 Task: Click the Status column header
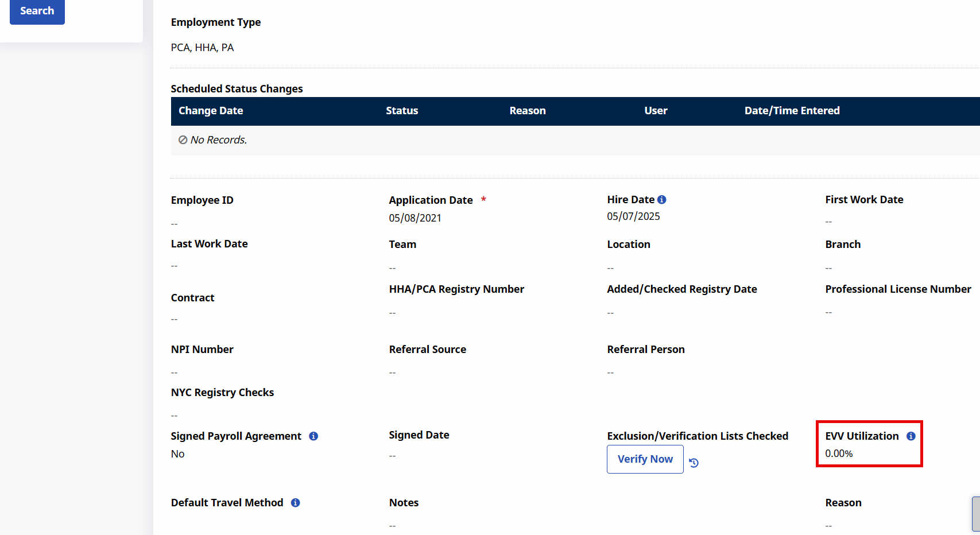point(402,111)
